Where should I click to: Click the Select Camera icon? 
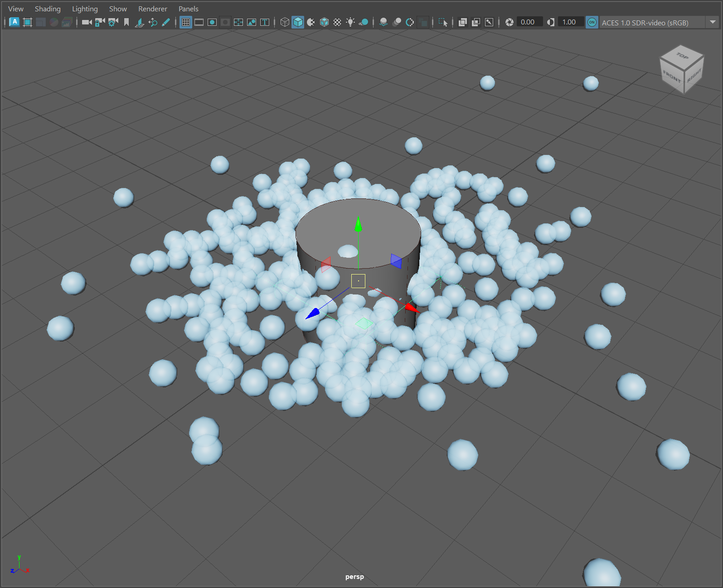[x=87, y=22]
